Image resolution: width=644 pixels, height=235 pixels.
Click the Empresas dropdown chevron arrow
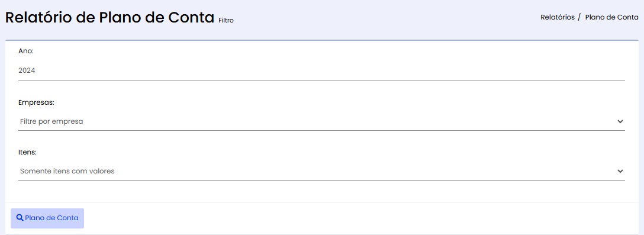[x=620, y=121]
